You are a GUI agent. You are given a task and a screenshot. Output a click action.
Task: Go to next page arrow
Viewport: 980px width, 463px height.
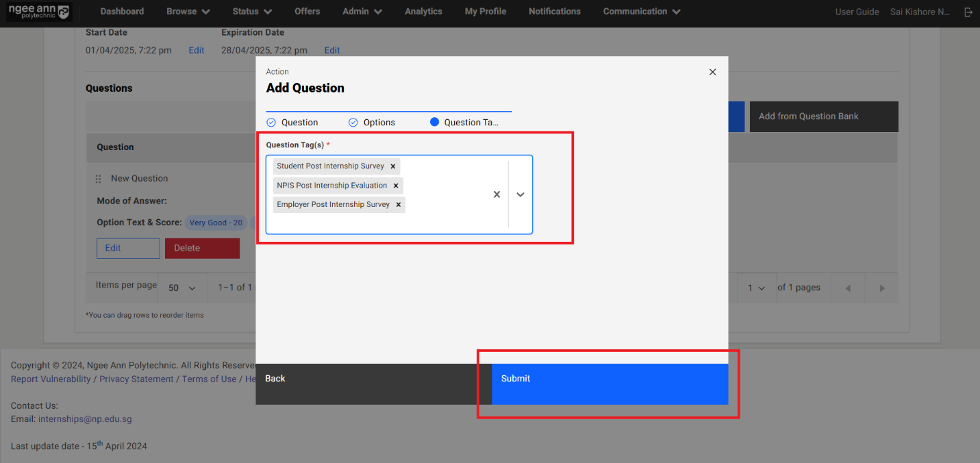click(x=882, y=288)
